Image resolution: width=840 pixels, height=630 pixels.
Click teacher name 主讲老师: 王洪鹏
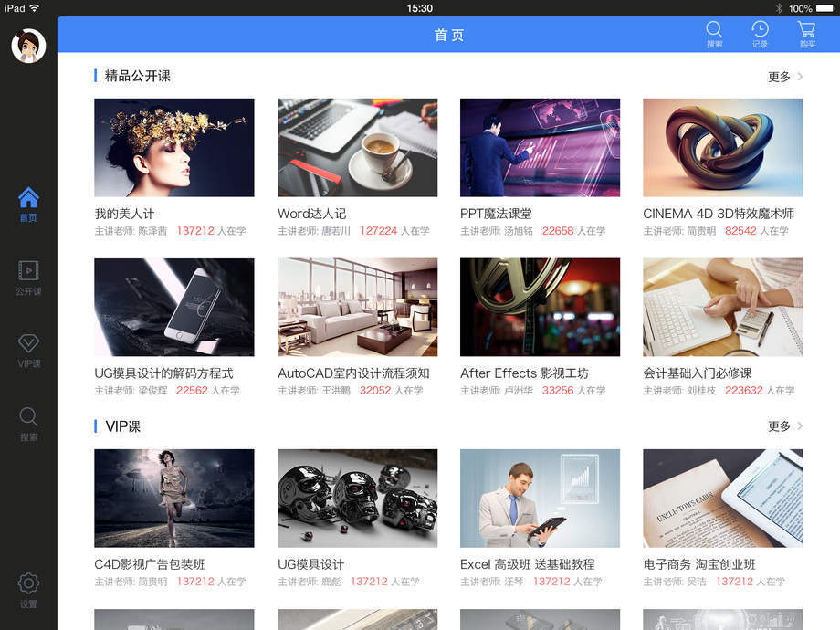coord(314,391)
